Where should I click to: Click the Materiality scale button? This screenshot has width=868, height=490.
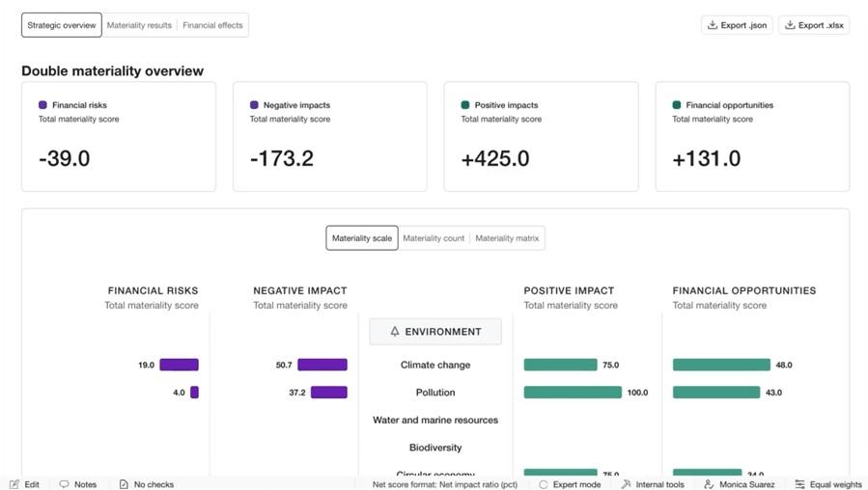362,238
